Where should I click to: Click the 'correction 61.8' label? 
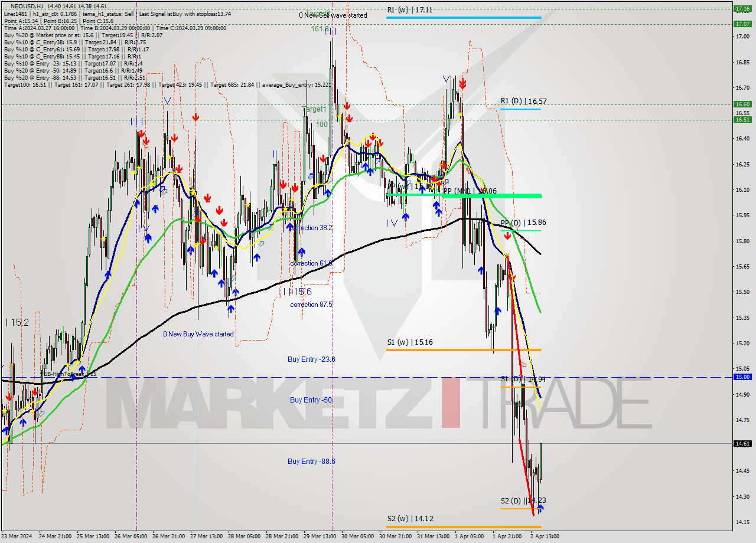[311, 263]
